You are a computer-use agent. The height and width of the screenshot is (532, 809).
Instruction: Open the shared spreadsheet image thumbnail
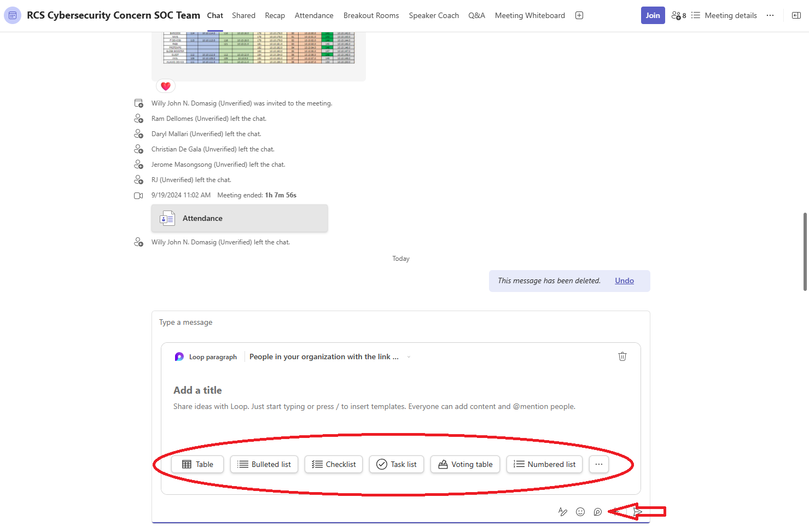point(259,48)
